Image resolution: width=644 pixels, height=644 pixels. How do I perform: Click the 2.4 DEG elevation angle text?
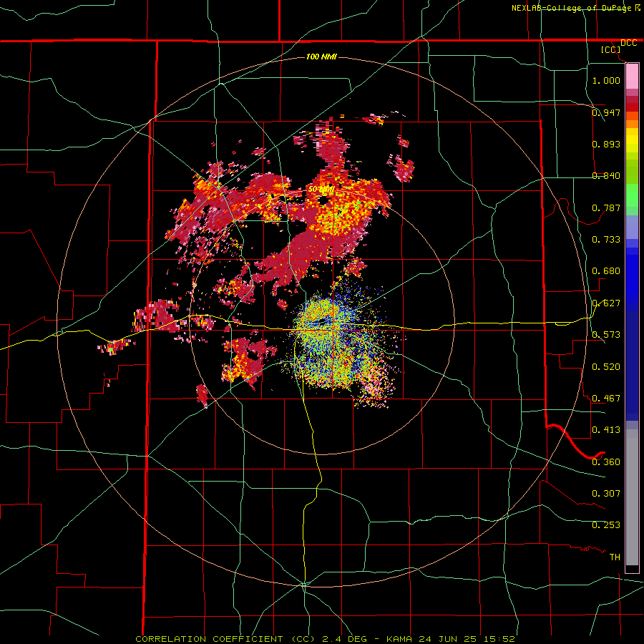point(343,639)
